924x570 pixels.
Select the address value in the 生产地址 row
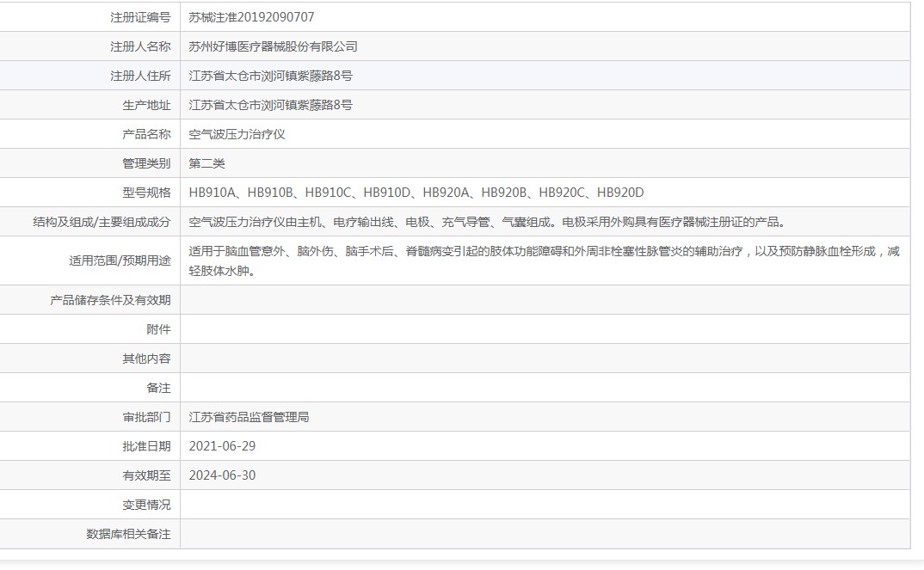pos(270,106)
